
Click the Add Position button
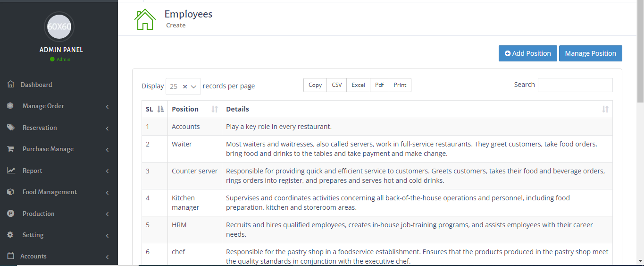[x=528, y=53]
